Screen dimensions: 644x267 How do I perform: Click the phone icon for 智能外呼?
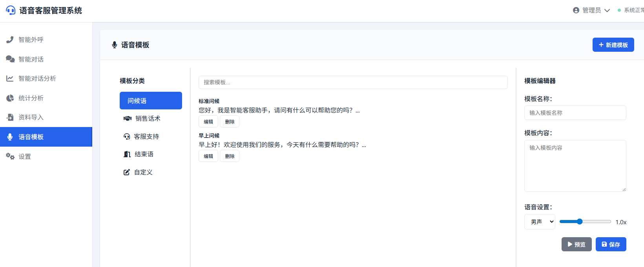tap(10, 40)
